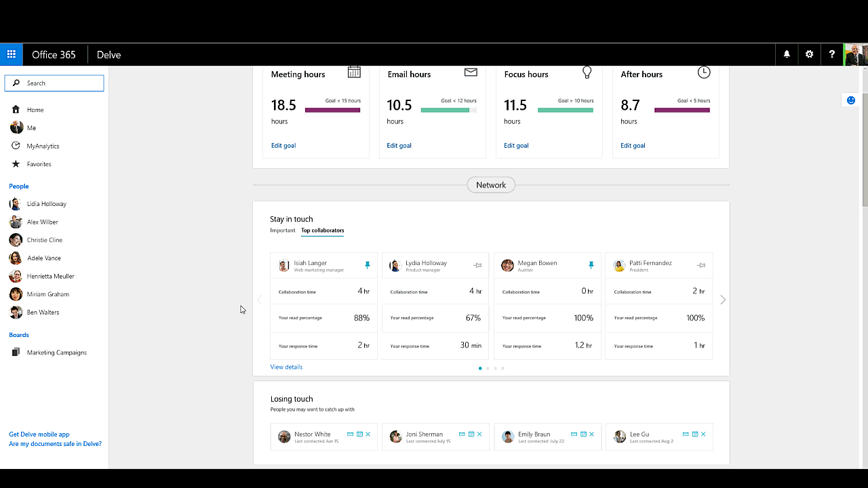Open the notifications bell

[x=787, y=54]
